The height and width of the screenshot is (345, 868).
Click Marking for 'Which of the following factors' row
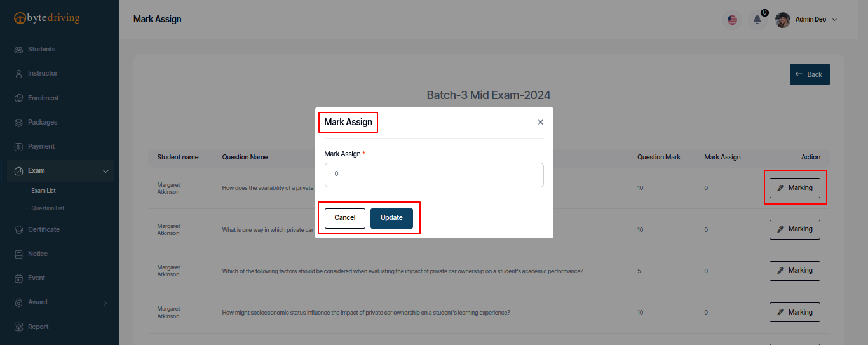[795, 271]
